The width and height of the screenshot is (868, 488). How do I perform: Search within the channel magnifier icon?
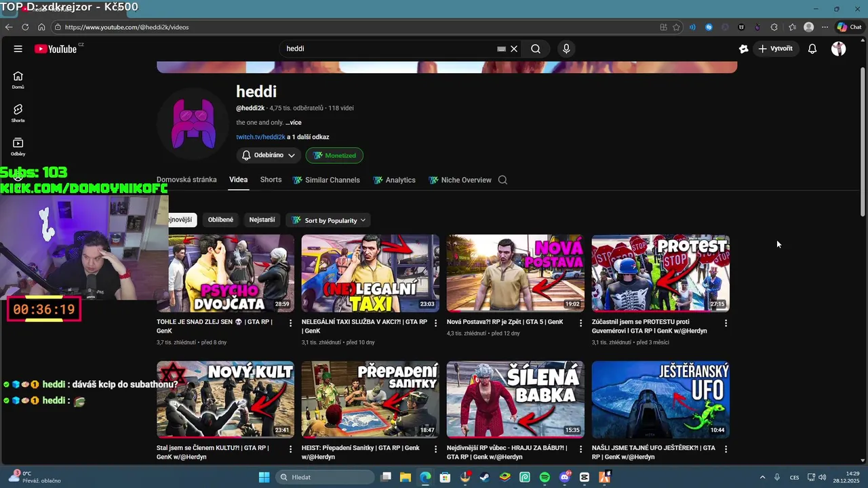(502, 180)
